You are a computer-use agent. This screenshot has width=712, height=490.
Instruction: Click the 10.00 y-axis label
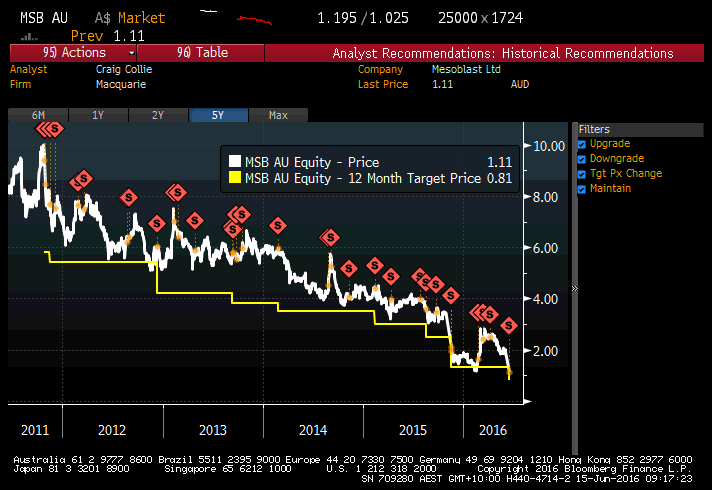549,146
